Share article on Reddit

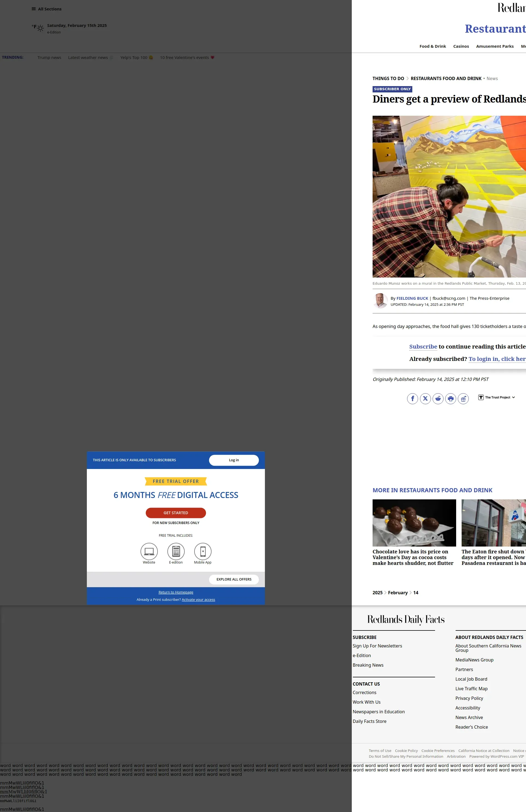tap(438, 398)
